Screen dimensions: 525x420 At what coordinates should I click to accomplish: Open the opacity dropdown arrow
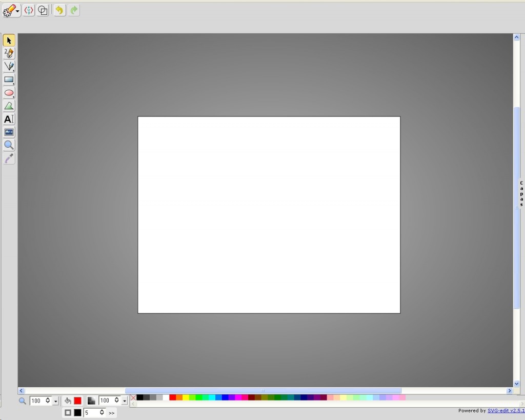pyautogui.click(x=125, y=401)
